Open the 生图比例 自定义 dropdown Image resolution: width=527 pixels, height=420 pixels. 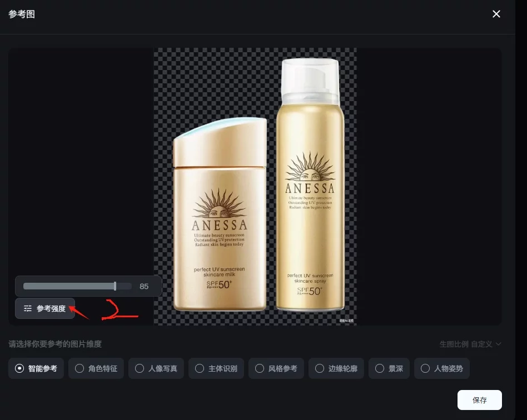click(x=470, y=344)
